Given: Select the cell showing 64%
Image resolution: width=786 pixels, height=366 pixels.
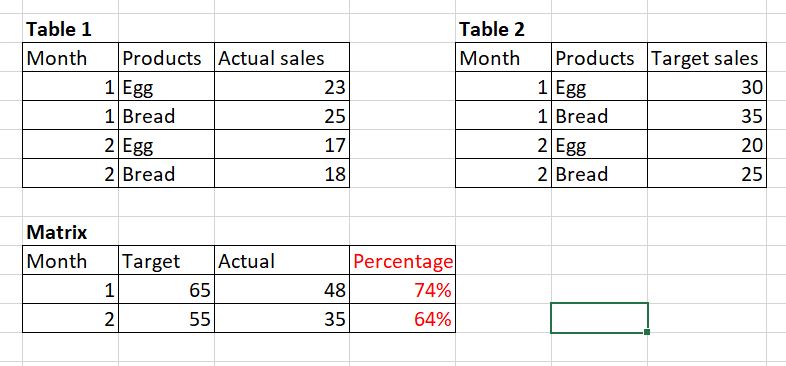Looking at the screenshot, I should (x=403, y=318).
